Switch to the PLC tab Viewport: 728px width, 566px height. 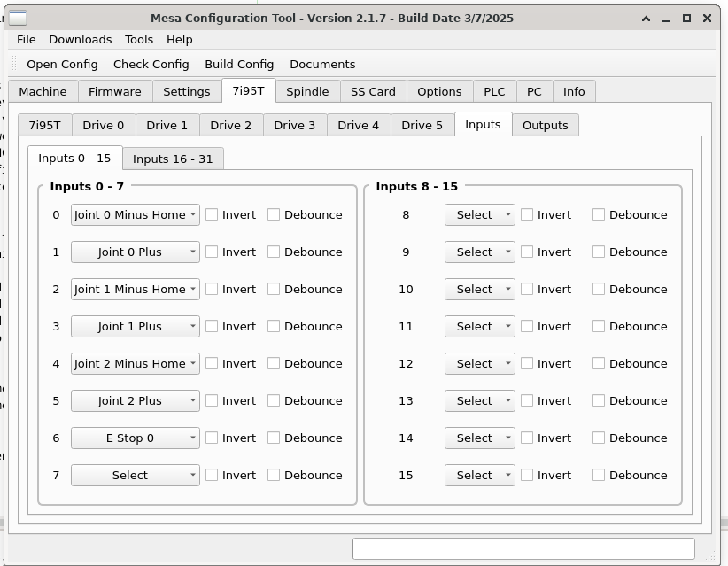click(494, 91)
